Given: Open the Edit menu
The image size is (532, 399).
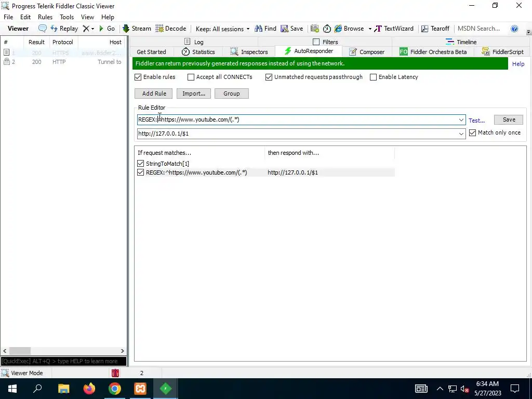Looking at the screenshot, I should [25, 17].
